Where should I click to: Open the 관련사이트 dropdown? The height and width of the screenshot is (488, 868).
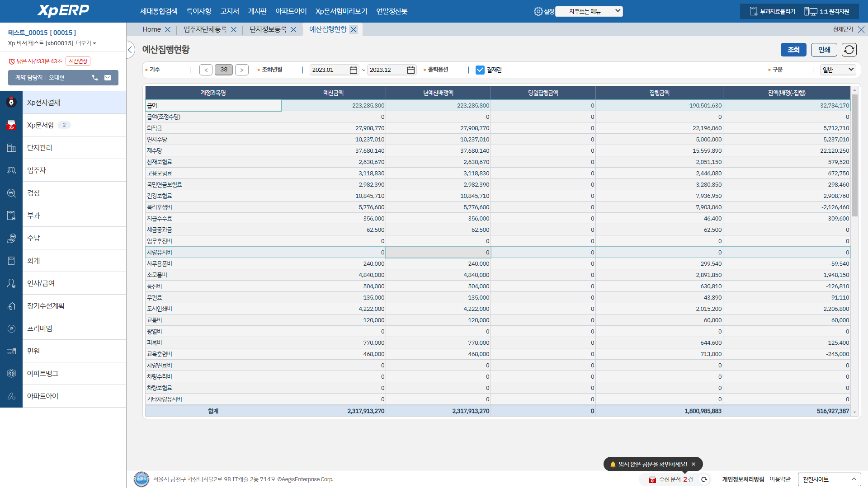pos(829,479)
